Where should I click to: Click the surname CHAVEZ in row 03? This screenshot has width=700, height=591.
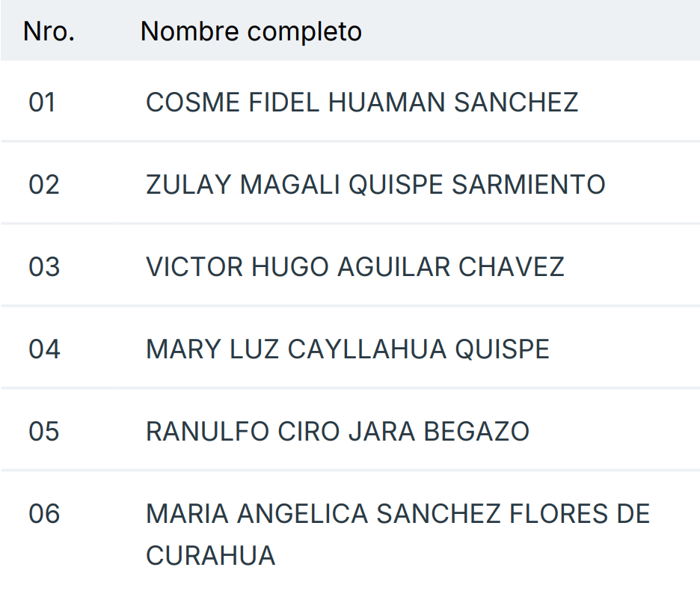tap(512, 267)
